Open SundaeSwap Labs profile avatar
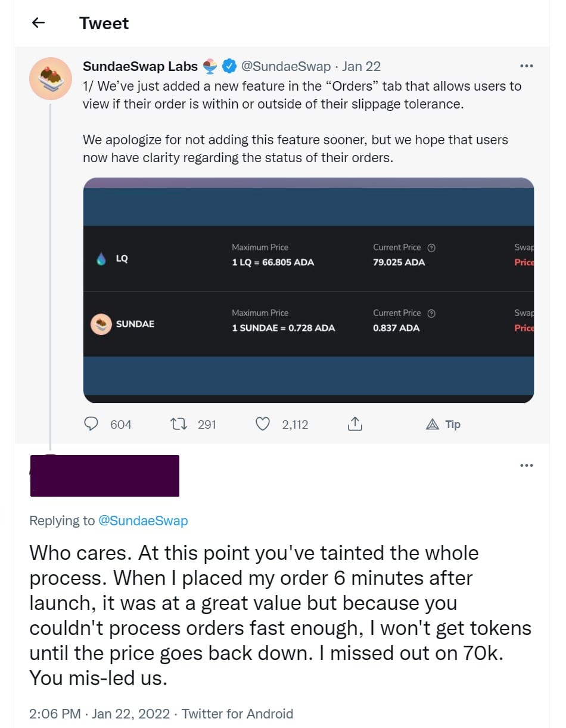The height and width of the screenshot is (728, 566). pos(51,79)
